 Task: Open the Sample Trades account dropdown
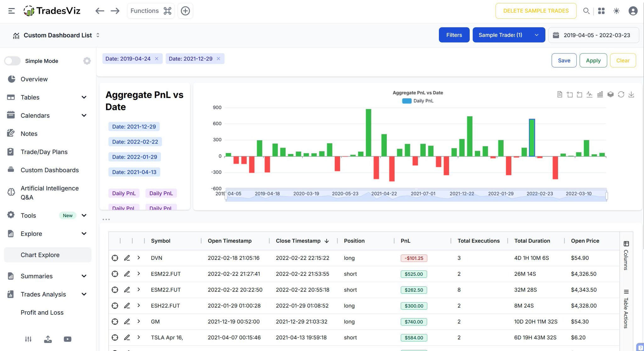tap(508, 35)
